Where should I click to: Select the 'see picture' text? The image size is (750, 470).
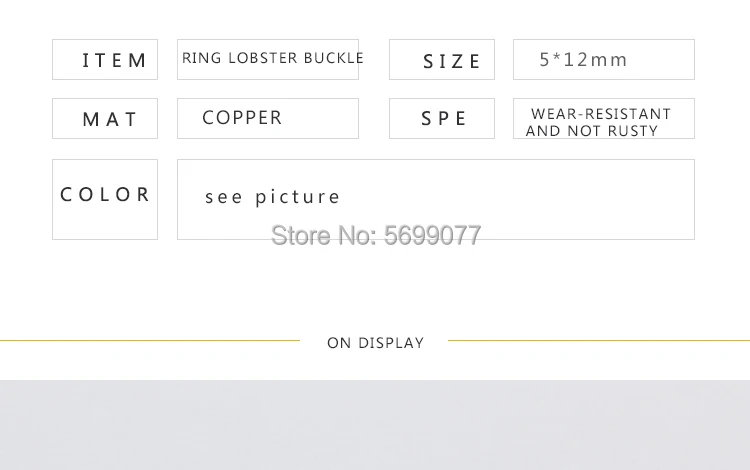(272, 197)
